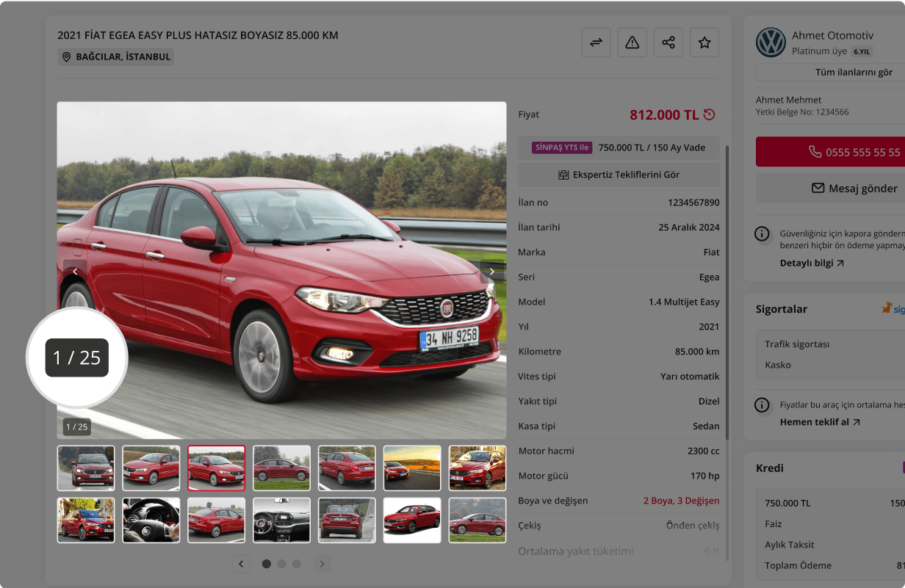Click the info icon beside Fiyatlar bu araç text
Viewport: 905px width, 588px height.
pyautogui.click(x=762, y=405)
